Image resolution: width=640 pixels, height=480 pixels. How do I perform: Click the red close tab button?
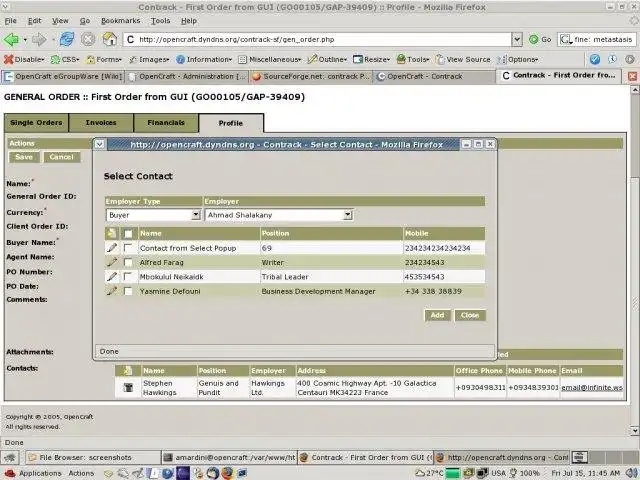click(632, 76)
